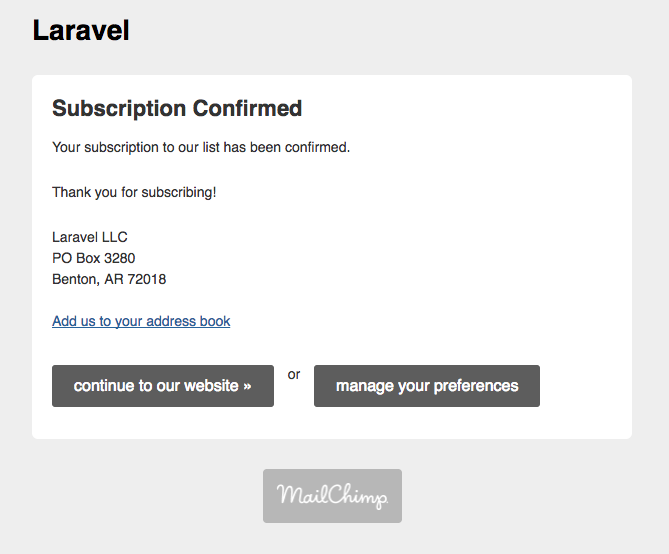669x554 pixels.
Task: Click the MailChimp logo badge
Action: (332, 496)
